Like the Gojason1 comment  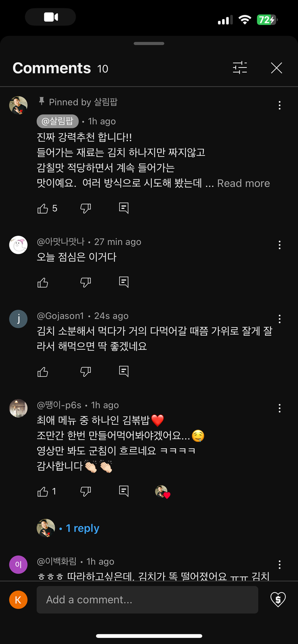pyautogui.click(x=43, y=372)
